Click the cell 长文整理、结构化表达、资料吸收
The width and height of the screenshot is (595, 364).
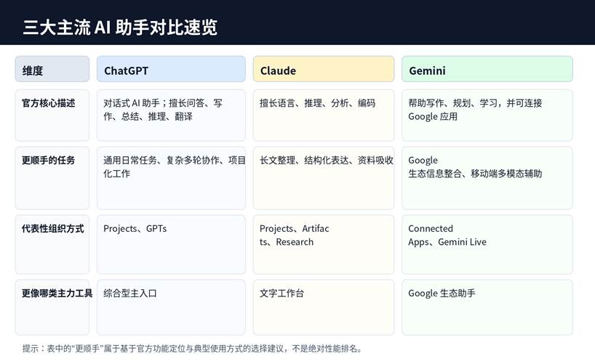(323, 177)
